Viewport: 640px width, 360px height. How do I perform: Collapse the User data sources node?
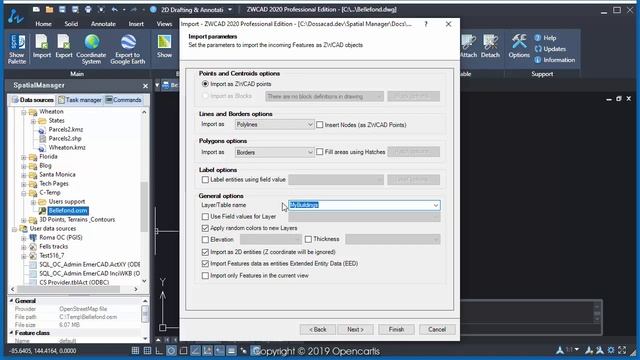(14, 229)
